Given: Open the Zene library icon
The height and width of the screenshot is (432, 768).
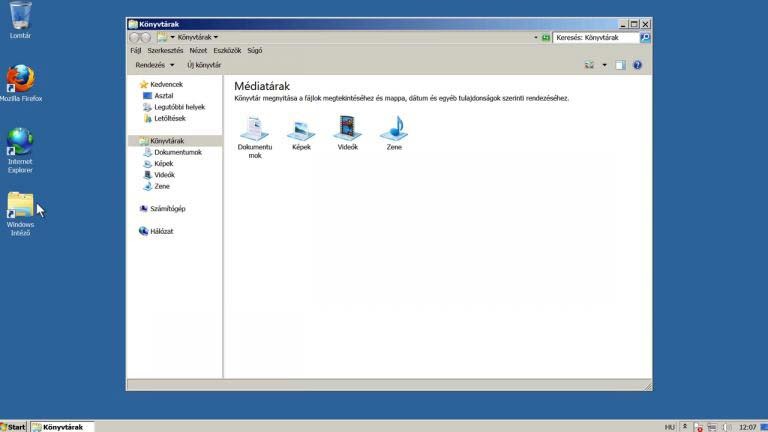Looking at the screenshot, I should 394,128.
